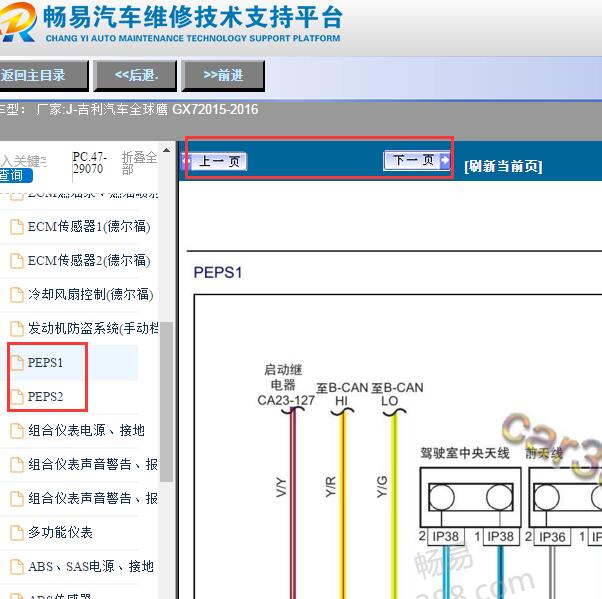The image size is (602, 599).
Task: Click the PEPS1 diagram heading
Action: tap(218, 273)
